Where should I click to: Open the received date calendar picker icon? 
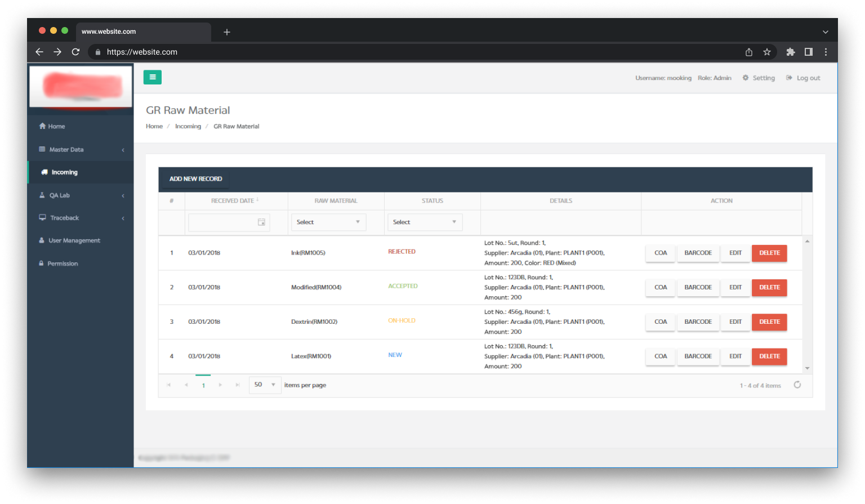(261, 222)
